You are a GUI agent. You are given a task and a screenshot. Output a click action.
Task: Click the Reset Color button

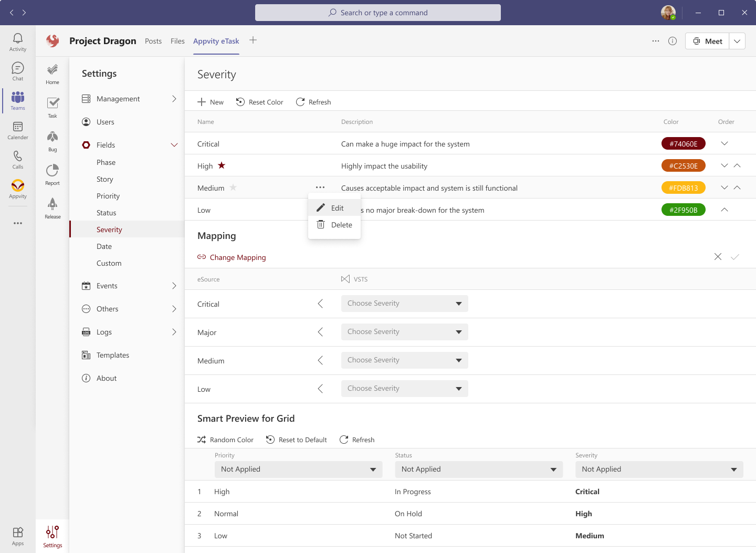point(259,102)
